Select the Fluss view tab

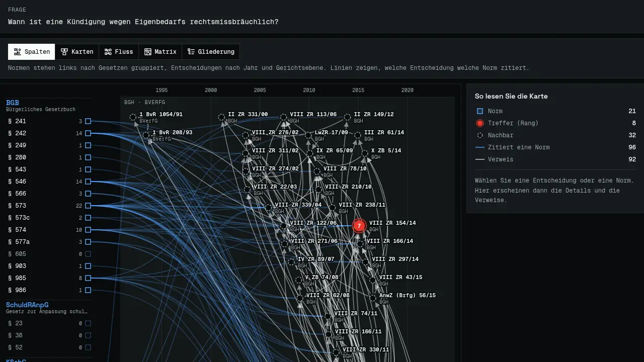coord(119,52)
